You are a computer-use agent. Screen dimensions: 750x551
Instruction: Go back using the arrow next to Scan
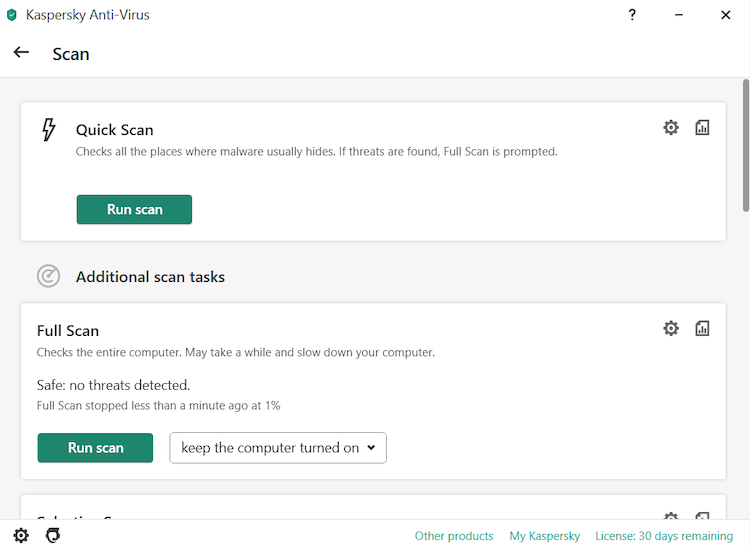click(21, 52)
